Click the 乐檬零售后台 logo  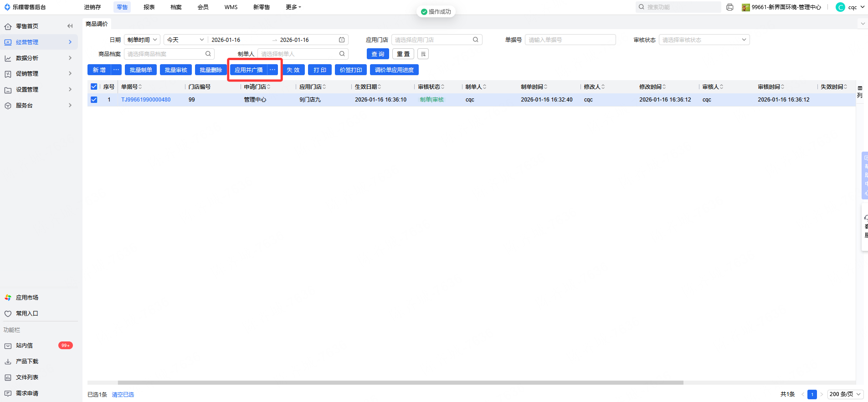click(25, 7)
